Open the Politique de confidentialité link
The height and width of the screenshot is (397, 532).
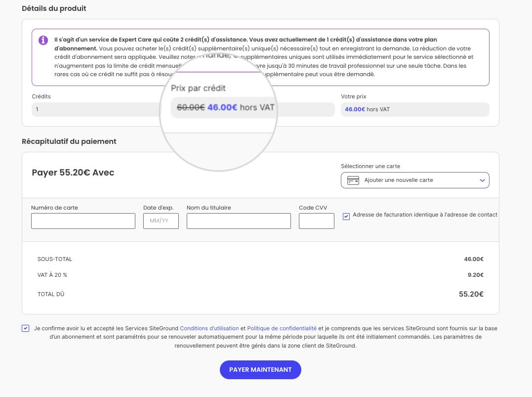(x=282, y=328)
